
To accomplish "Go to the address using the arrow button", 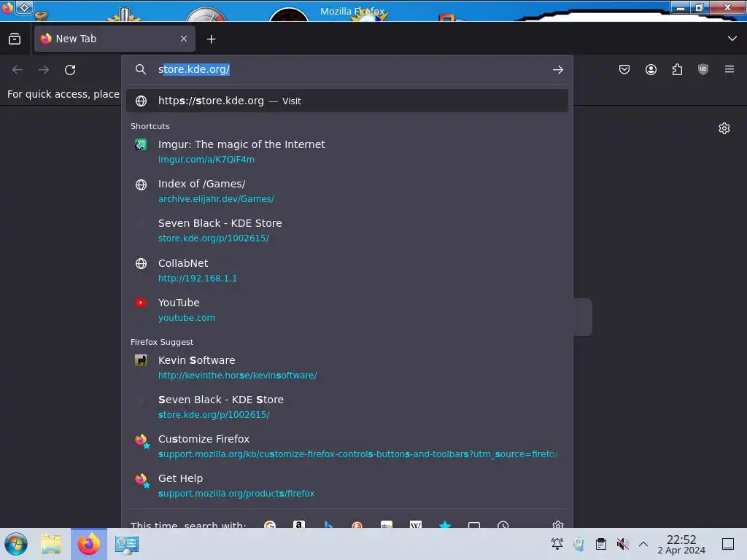I will [558, 70].
